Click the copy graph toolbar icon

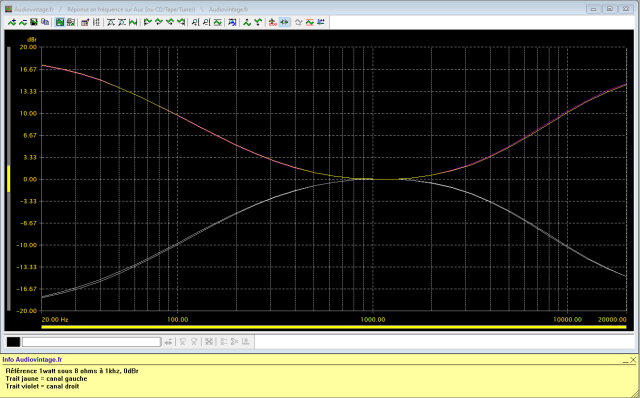coord(45,22)
